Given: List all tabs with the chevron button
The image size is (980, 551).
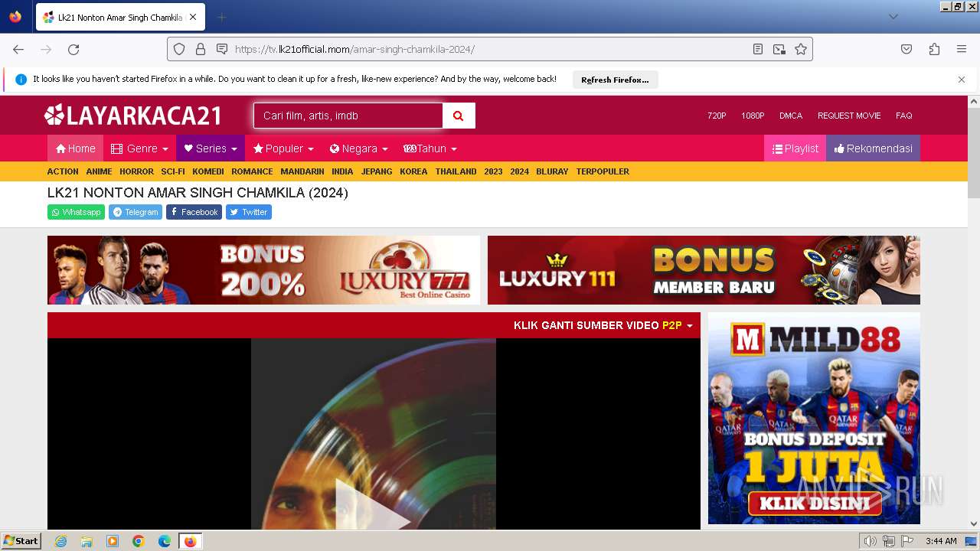Looking at the screenshot, I should tap(893, 17).
